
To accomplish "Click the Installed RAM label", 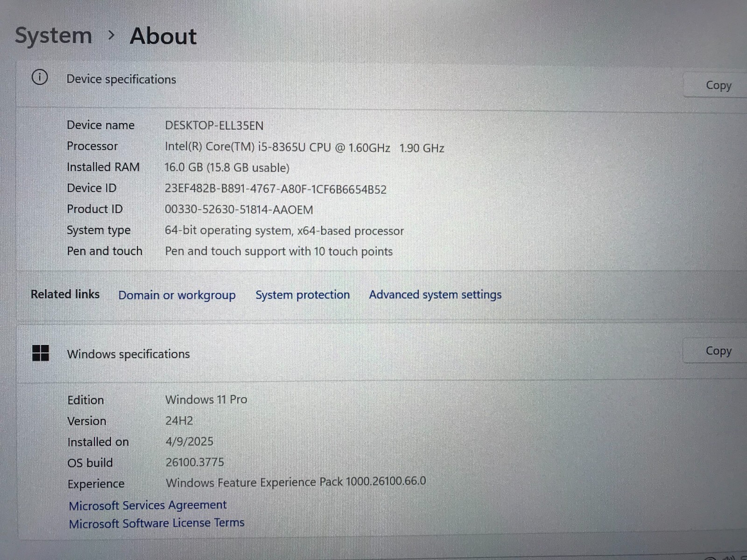I will coord(103,167).
